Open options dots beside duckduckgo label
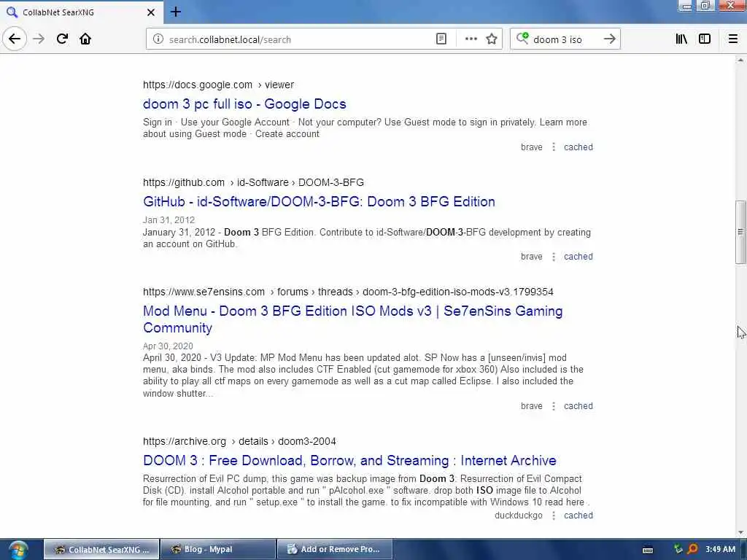Screen dimensions: 747x560 click(x=554, y=516)
